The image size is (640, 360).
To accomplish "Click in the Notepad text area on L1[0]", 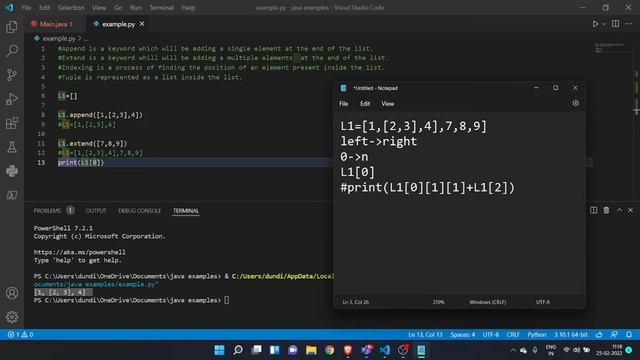I will pyautogui.click(x=358, y=172).
